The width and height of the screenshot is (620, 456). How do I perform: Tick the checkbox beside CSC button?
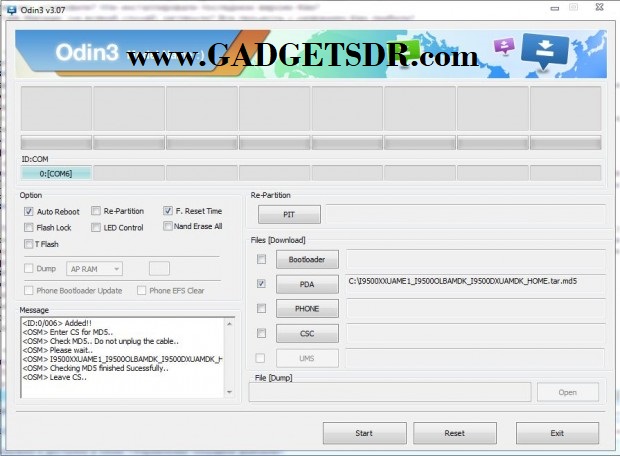pyautogui.click(x=261, y=333)
